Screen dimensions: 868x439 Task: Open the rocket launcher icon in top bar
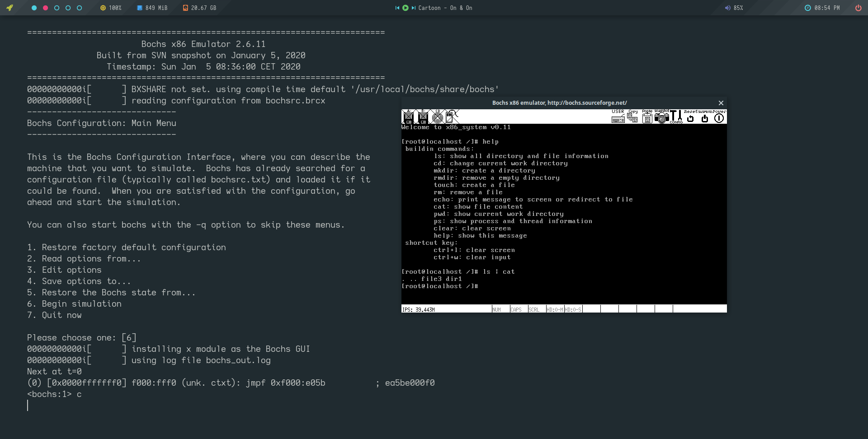click(x=9, y=8)
